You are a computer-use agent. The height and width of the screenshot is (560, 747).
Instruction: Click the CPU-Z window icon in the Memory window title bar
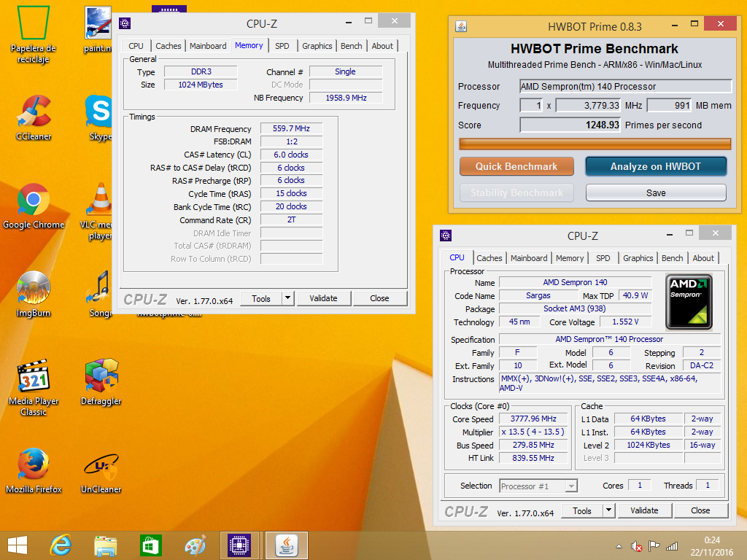click(125, 23)
